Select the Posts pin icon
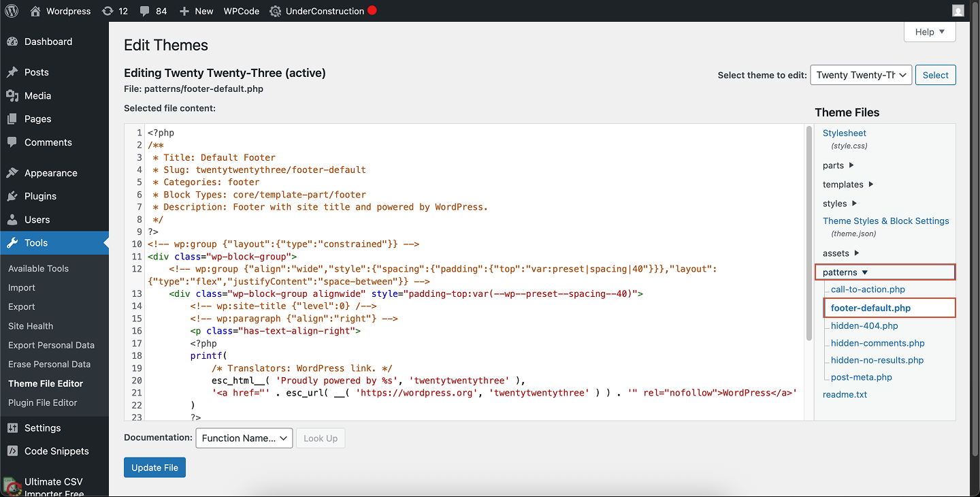Viewport: 980px width, 497px height. tap(13, 71)
